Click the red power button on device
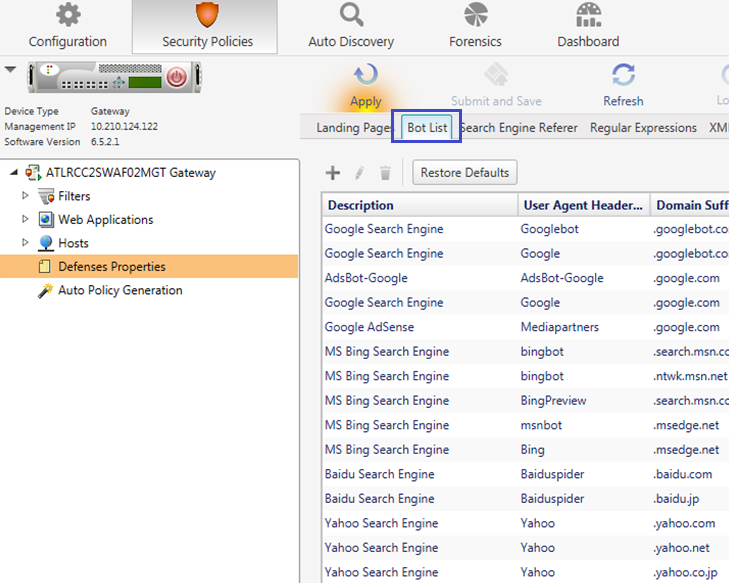This screenshot has height=583, width=729. pyautogui.click(x=177, y=77)
